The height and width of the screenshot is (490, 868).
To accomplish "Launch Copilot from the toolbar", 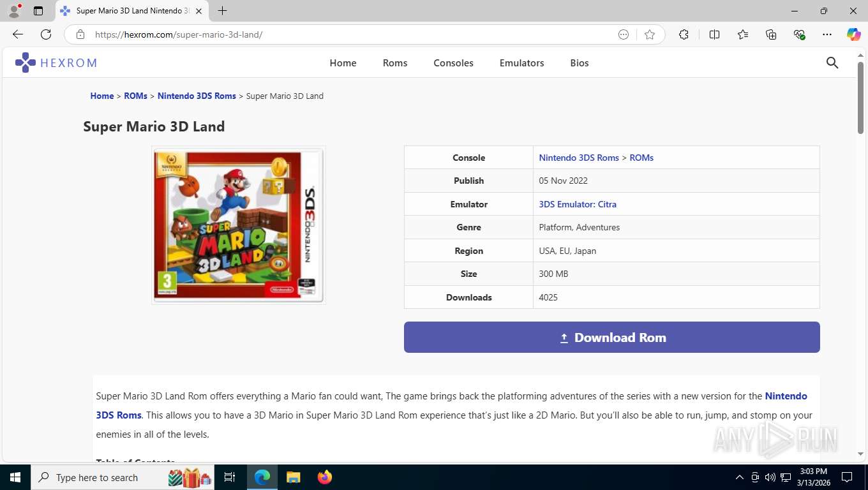I will 853,34.
